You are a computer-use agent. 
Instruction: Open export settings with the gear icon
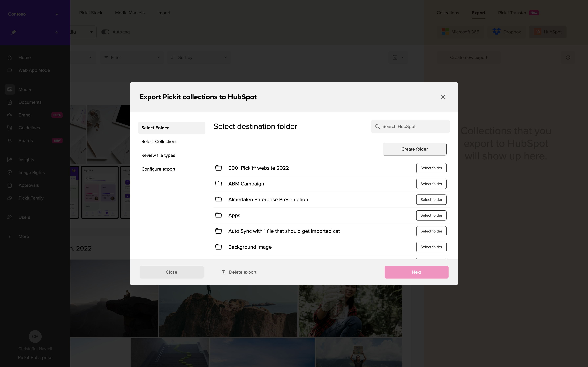click(568, 58)
